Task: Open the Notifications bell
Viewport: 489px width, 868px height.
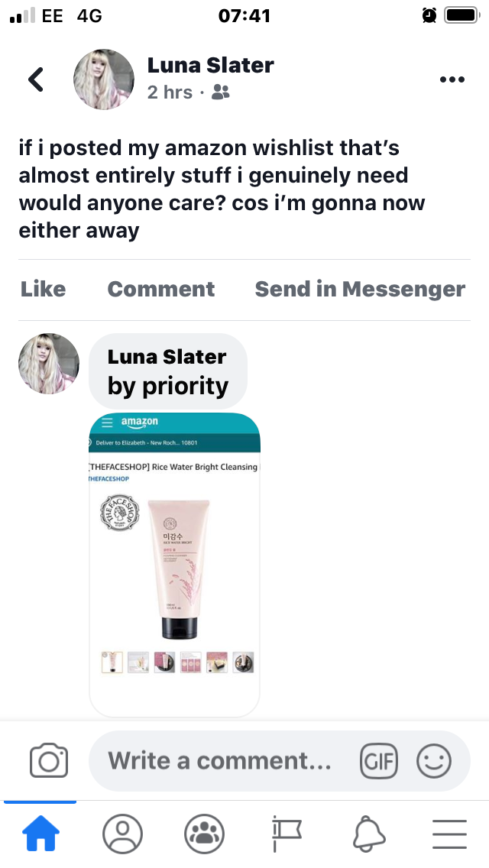Action: (x=369, y=834)
